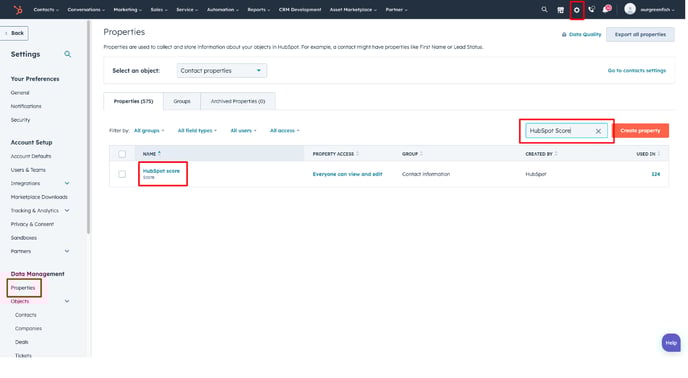Open Everyone can view and edit access
Image resolution: width=688 pixels, height=378 pixels.
[x=347, y=174]
